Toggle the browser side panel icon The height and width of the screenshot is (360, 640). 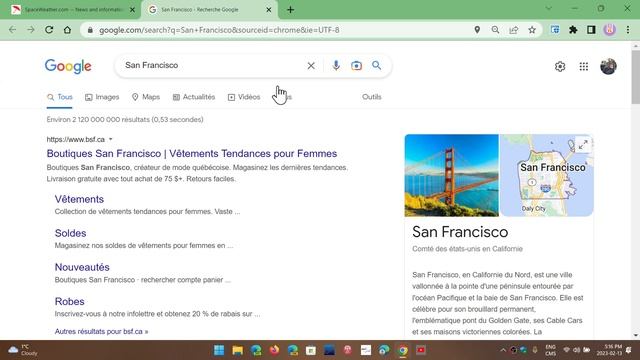coord(591,30)
